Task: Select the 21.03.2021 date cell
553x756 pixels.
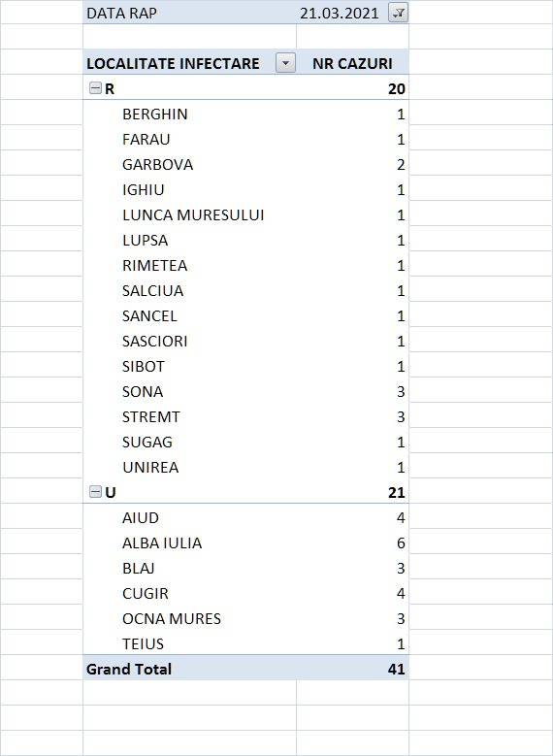Action: [x=340, y=13]
